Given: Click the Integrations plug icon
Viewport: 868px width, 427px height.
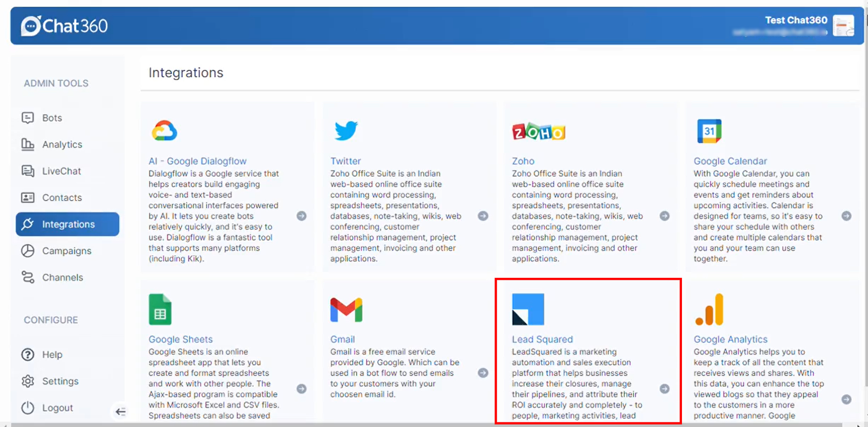Looking at the screenshot, I should [28, 224].
